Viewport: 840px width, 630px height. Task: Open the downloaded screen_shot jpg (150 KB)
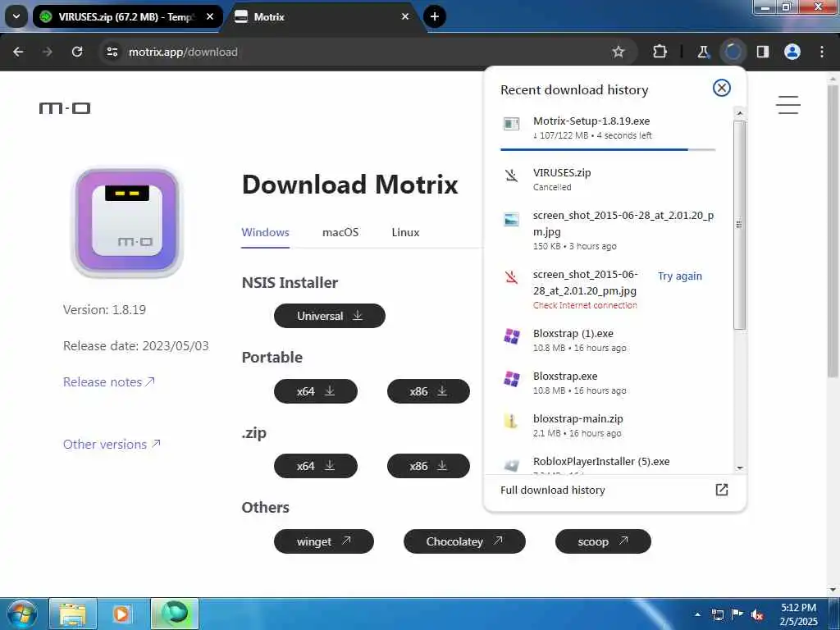click(x=608, y=231)
